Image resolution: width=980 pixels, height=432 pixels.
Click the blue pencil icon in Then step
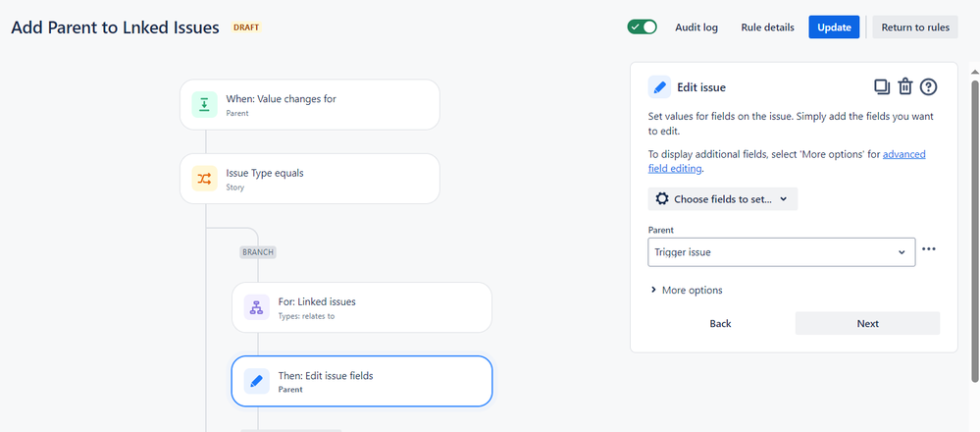[256, 381]
